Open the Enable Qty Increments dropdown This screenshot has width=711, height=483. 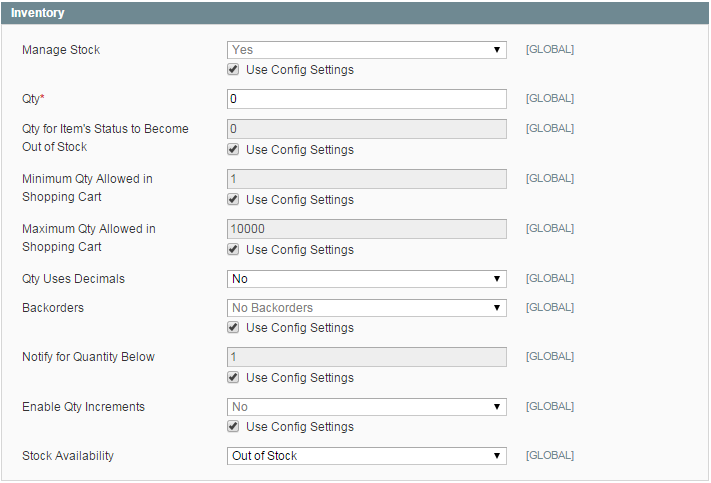[x=367, y=407]
